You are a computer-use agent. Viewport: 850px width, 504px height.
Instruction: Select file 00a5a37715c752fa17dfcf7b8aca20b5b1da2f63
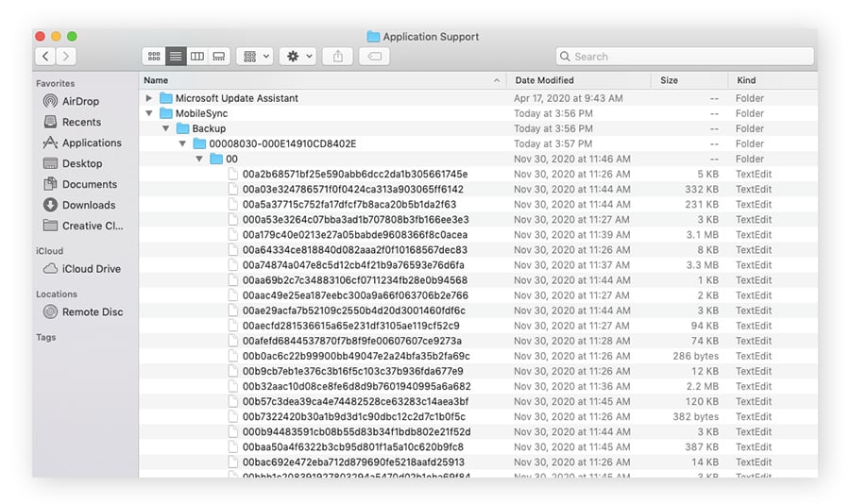tap(349, 204)
